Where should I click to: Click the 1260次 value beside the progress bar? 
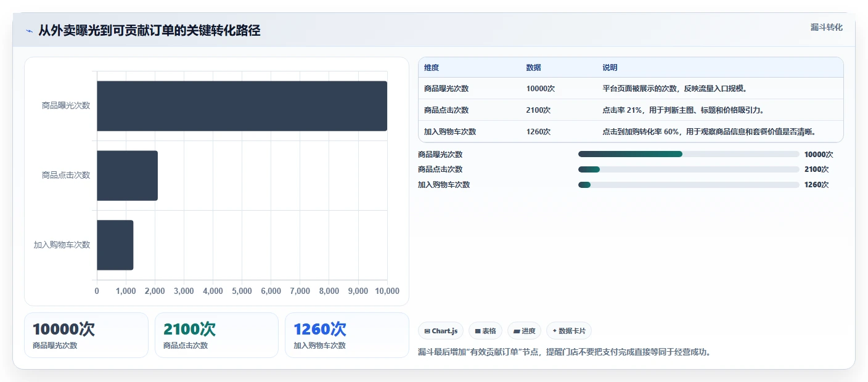[x=817, y=185]
